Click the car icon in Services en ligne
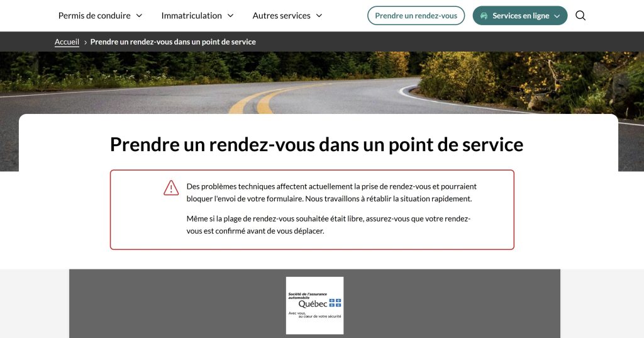 click(484, 16)
